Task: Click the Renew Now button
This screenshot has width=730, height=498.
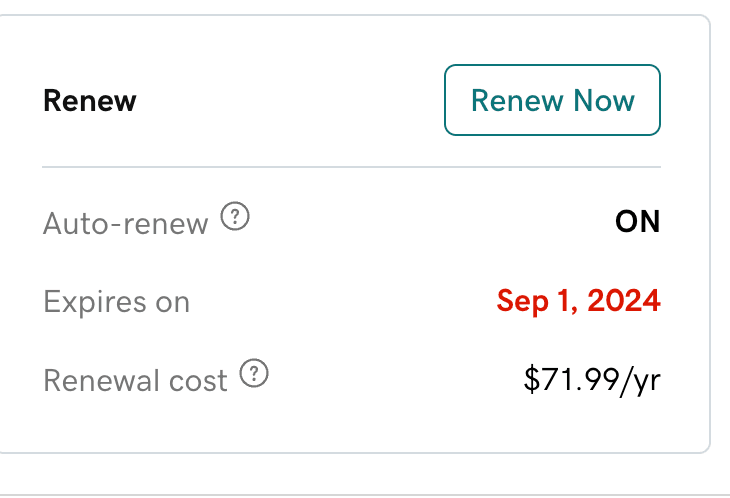Action: [552, 100]
